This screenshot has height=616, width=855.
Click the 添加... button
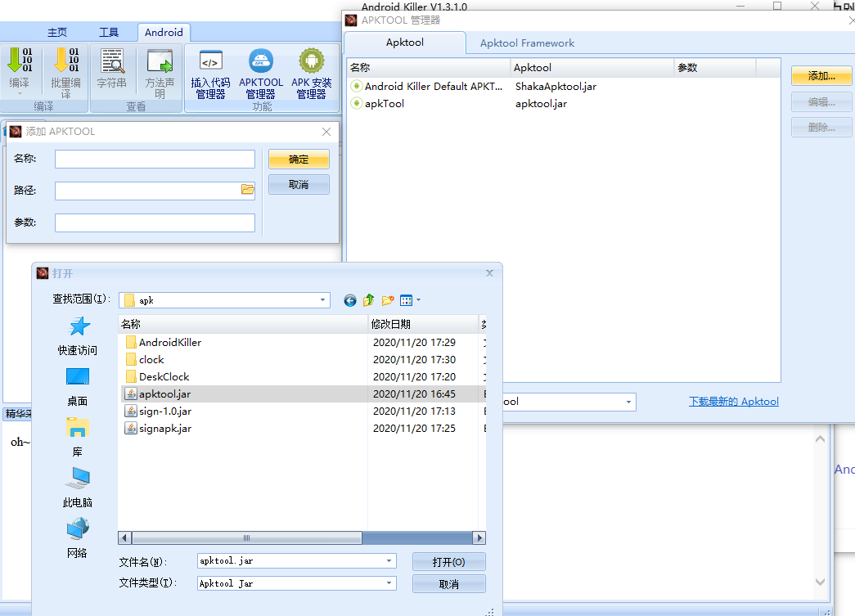pos(821,76)
